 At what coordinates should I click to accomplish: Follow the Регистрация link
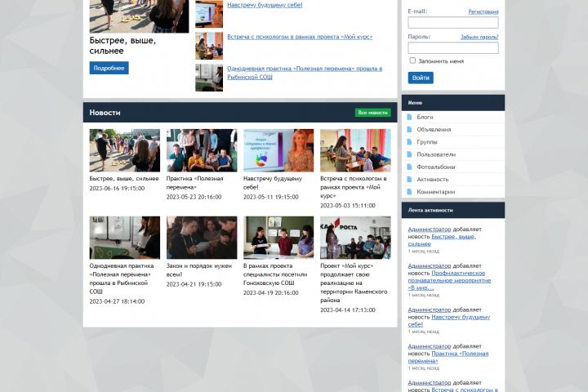[x=483, y=11]
